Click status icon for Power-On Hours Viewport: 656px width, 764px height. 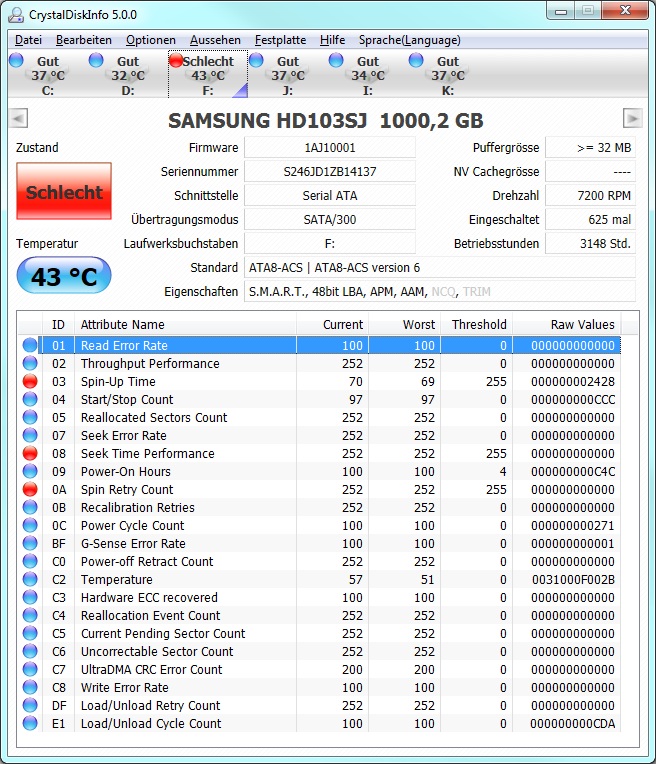30,471
